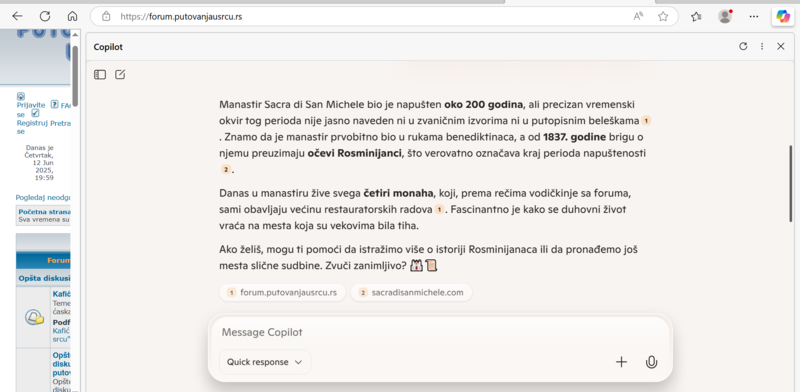Click the address bar URL
This screenshot has width=800, height=392.
pyautogui.click(x=181, y=16)
